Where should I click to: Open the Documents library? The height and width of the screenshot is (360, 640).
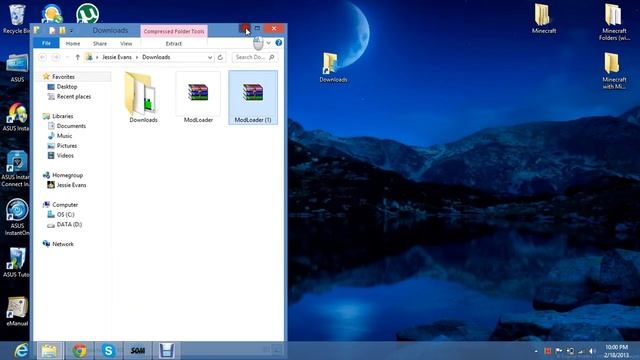(x=71, y=126)
